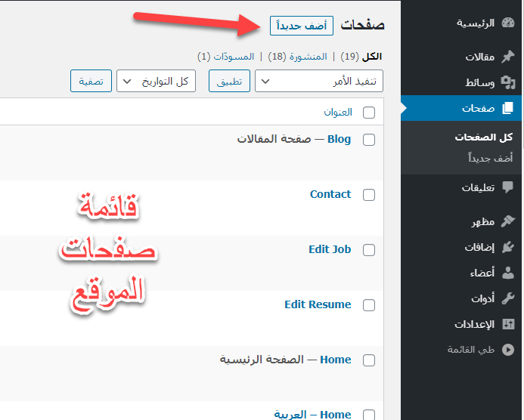Check the Blog page row checkbox
The height and width of the screenshot is (420, 524).
pyautogui.click(x=369, y=140)
